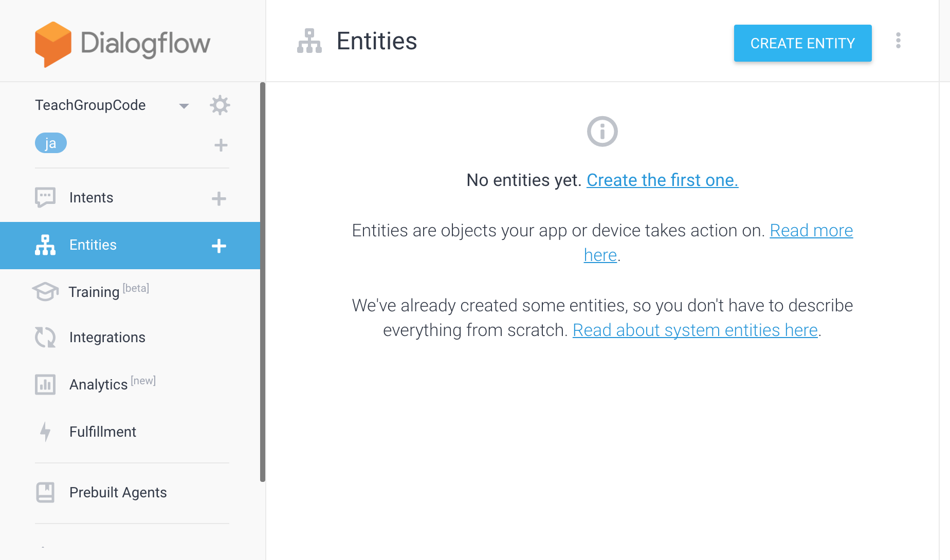Open agent settings gear icon
Viewport: 950px width, 560px height.
pos(220,105)
